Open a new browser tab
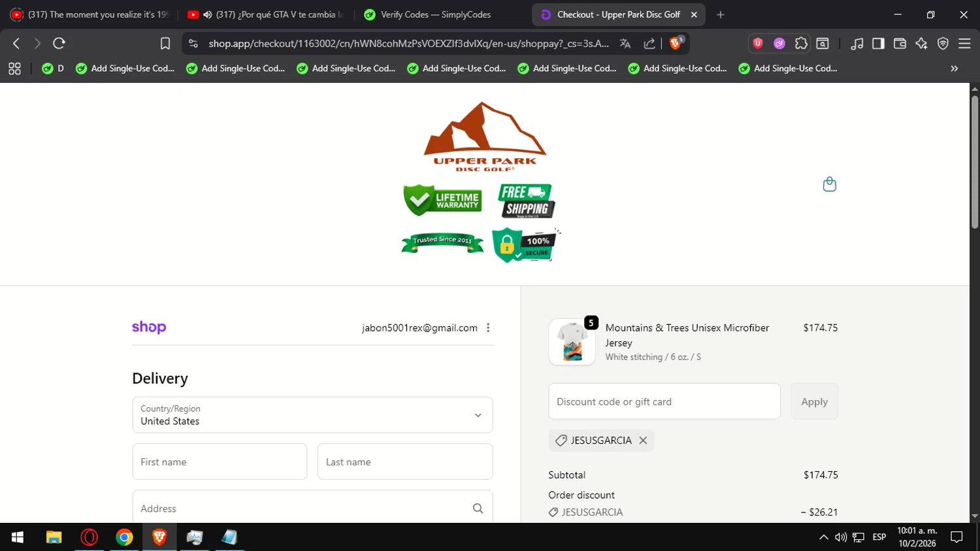Screen dimensions: 980x551 click(x=720, y=14)
